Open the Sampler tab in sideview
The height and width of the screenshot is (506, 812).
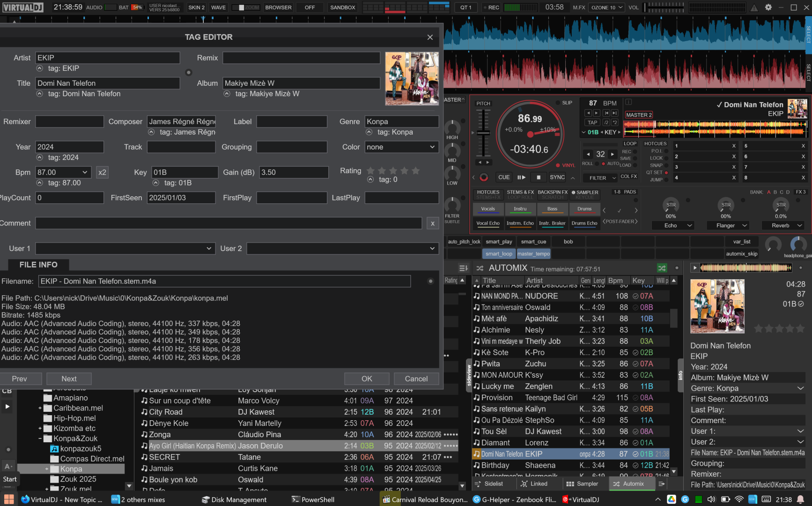(x=582, y=484)
